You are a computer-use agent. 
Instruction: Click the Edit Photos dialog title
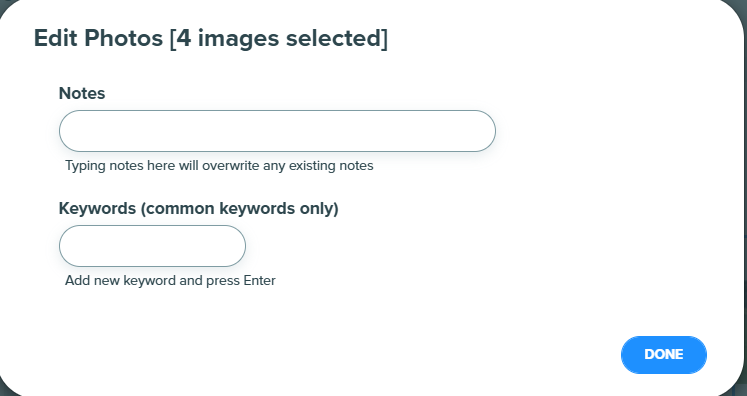[x=211, y=38]
